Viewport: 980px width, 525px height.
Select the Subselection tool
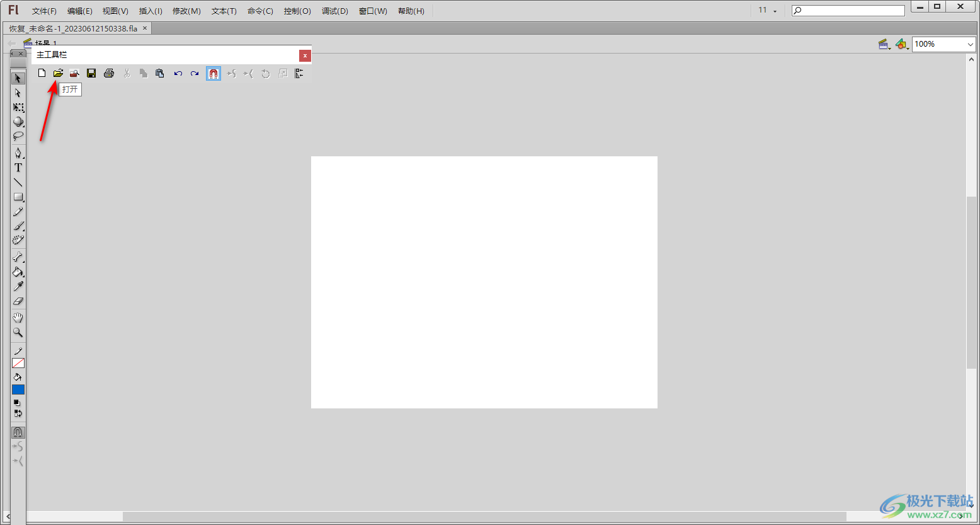18,93
